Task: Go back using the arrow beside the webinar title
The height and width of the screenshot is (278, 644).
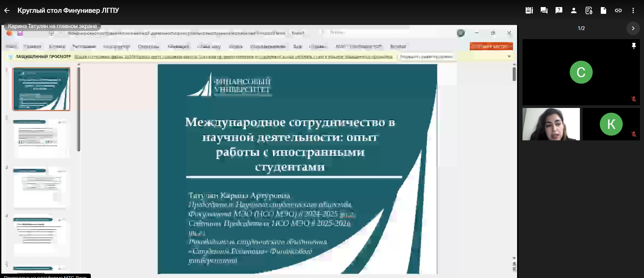Action: point(7,10)
